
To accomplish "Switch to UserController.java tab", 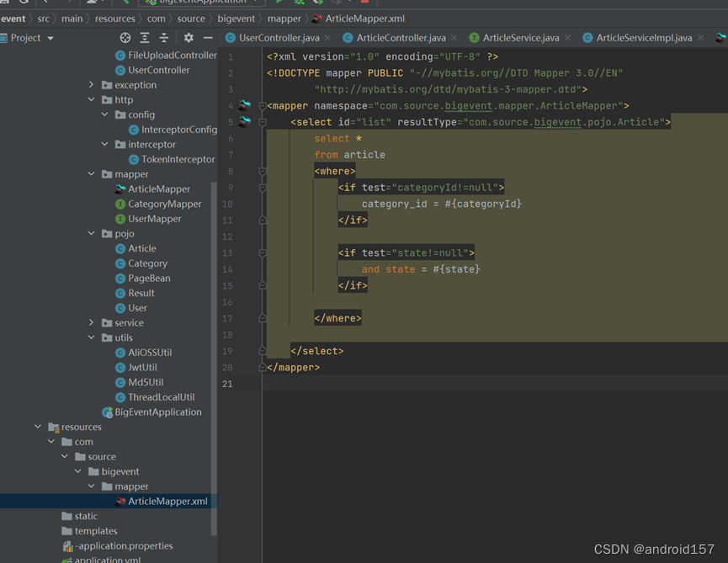I will [x=279, y=38].
